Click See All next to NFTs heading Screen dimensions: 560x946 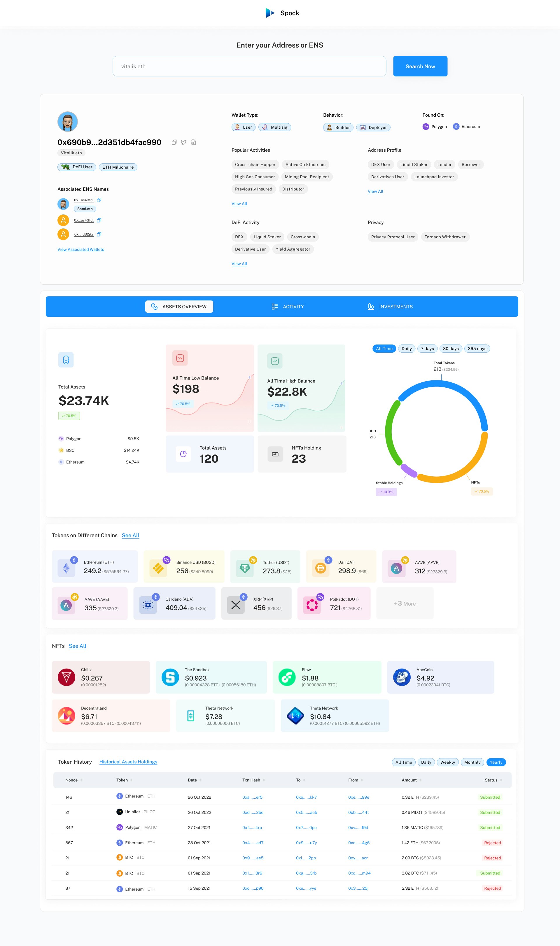point(77,646)
